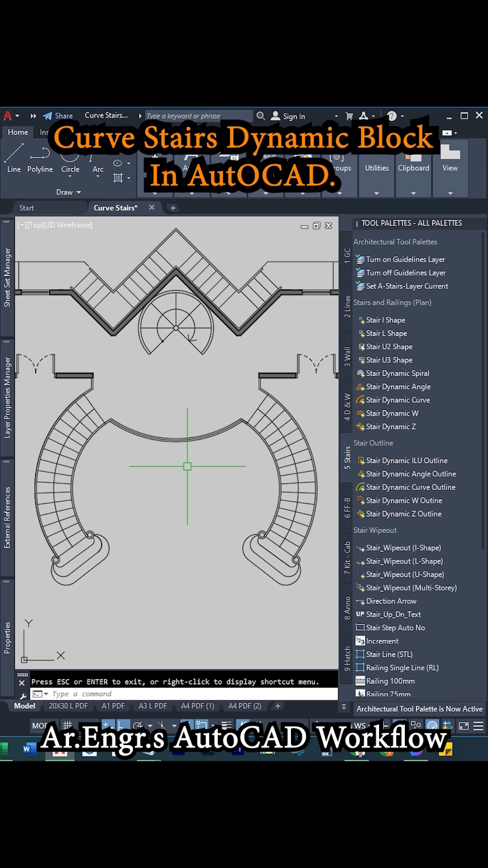The height and width of the screenshot is (868, 488).
Task: Insert Stair Dynamic ILU Outline
Action: [403, 461]
